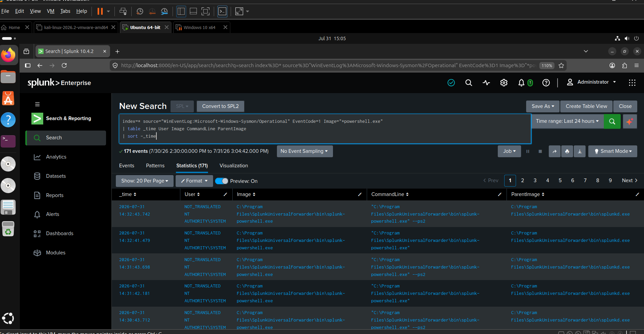This screenshot has width=644, height=334.
Task: Click into the SPL search query editor
Action: (325, 129)
